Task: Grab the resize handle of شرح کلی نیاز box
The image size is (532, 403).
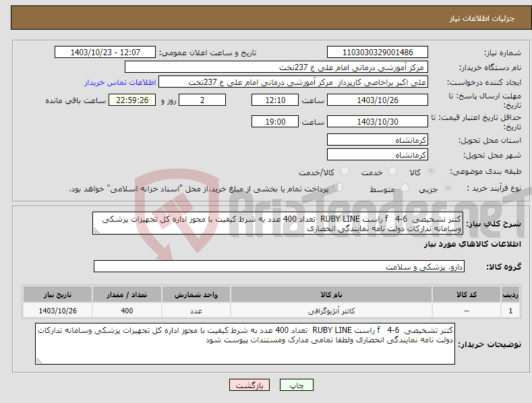Action: [x=96, y=230]
